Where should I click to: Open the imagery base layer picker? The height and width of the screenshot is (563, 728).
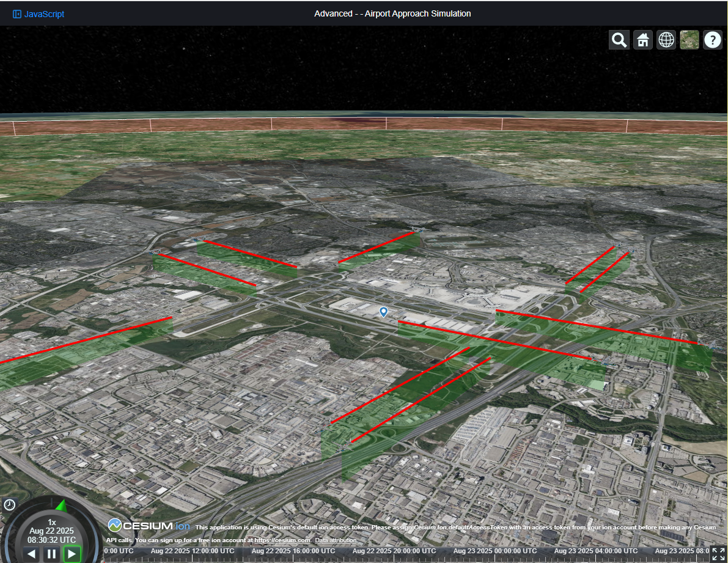point(689,40)
